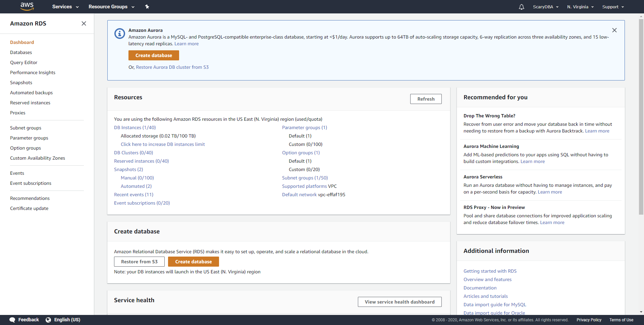The width and height of the screenshot is (644, 325).
Task: Open Performance Insights in sidebar
Action: pos(33,72)
